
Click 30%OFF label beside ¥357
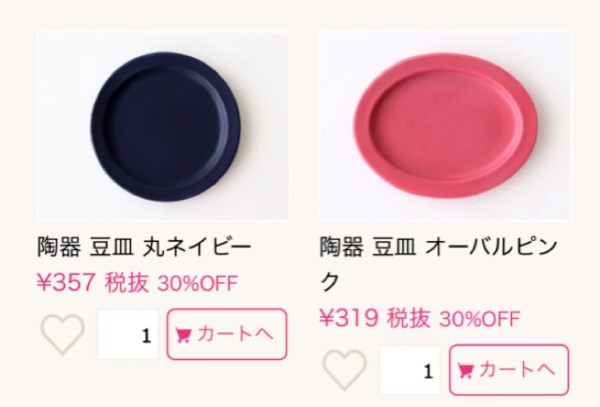198,283
